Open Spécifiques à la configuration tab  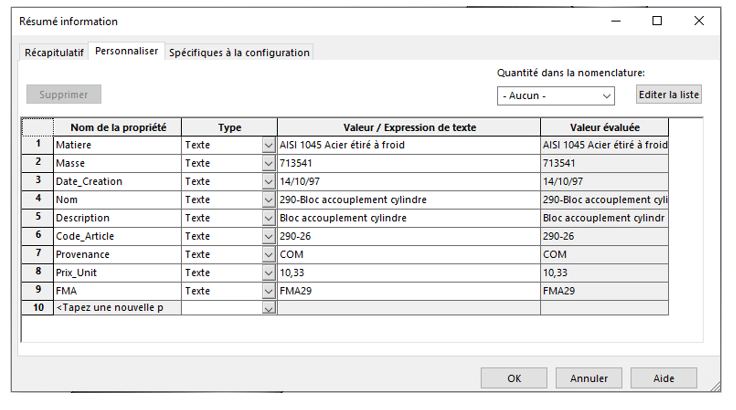[239, 53]
